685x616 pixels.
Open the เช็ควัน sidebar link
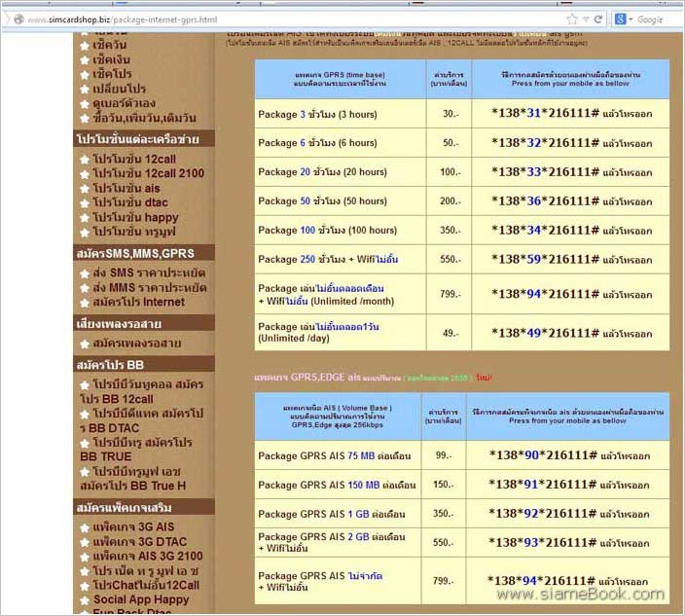(x=110, y=45)
